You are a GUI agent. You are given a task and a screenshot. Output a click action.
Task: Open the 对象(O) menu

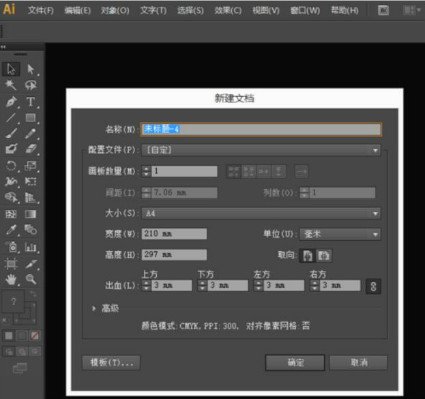tap(115, 10)
